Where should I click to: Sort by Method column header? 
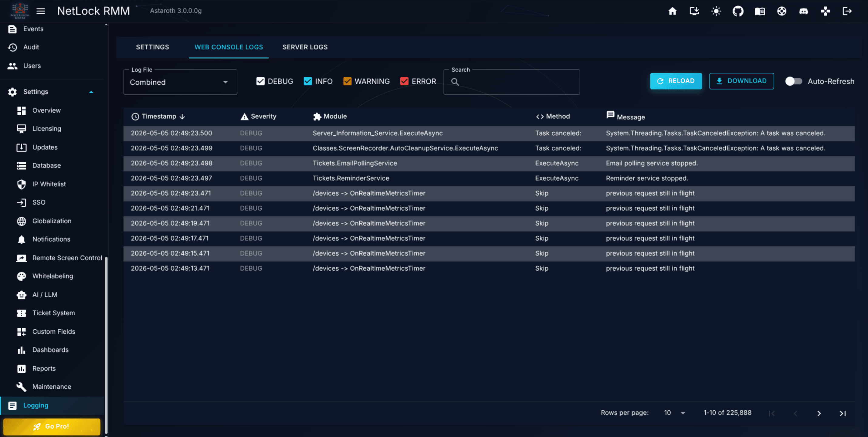click(x=553, y=116)
